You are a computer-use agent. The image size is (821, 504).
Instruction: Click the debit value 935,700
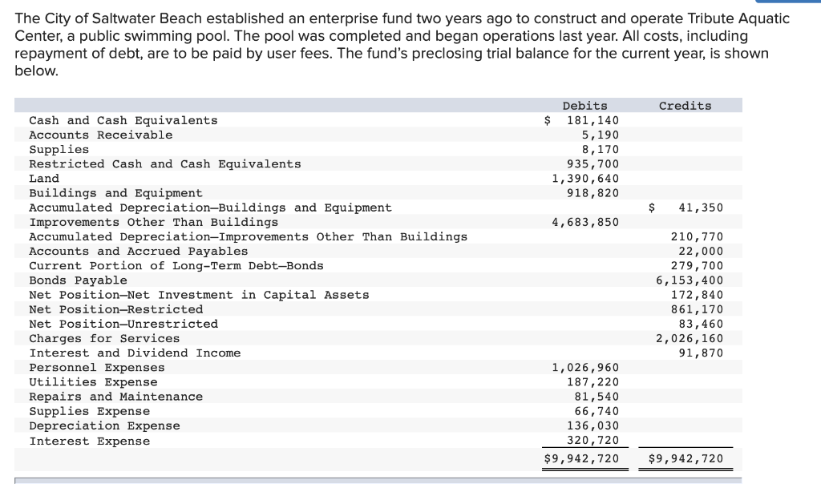592,163
